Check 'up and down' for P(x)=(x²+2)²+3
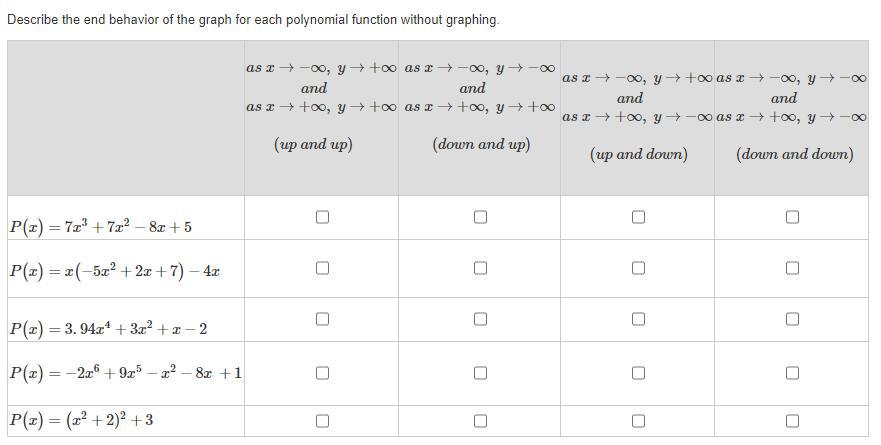This screenshot has width=881, height=445. pyautogui.click(x=638, y=420)
